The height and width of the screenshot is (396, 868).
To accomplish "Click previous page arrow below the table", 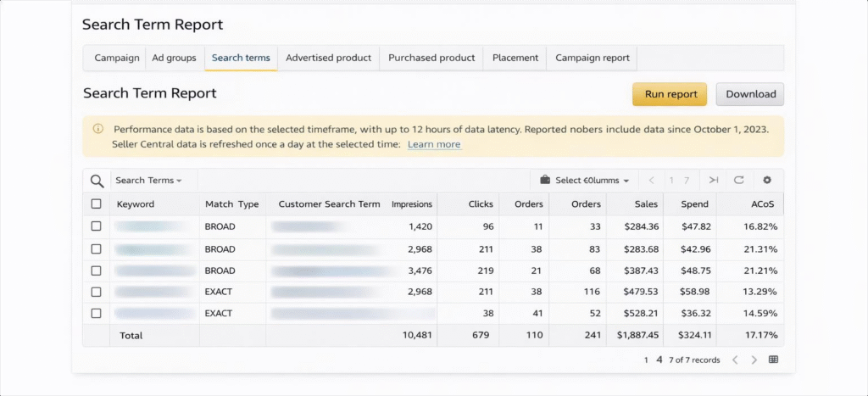I will (734, 360).
